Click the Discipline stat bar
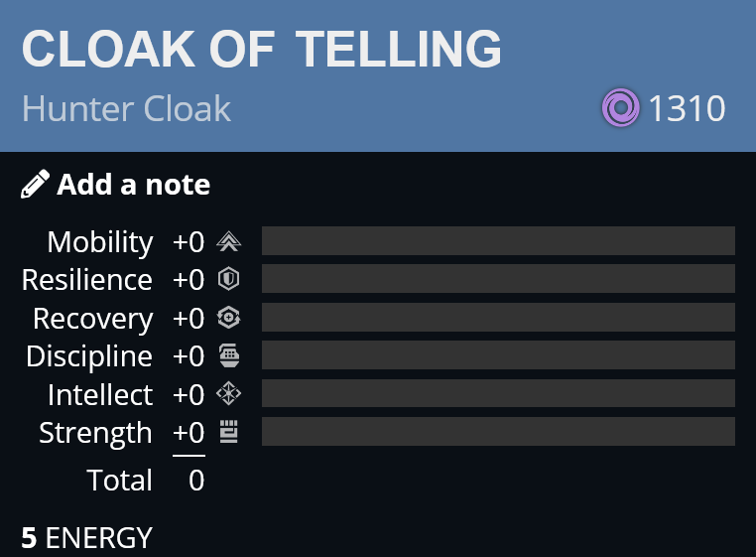 click(x=498, y=354)
